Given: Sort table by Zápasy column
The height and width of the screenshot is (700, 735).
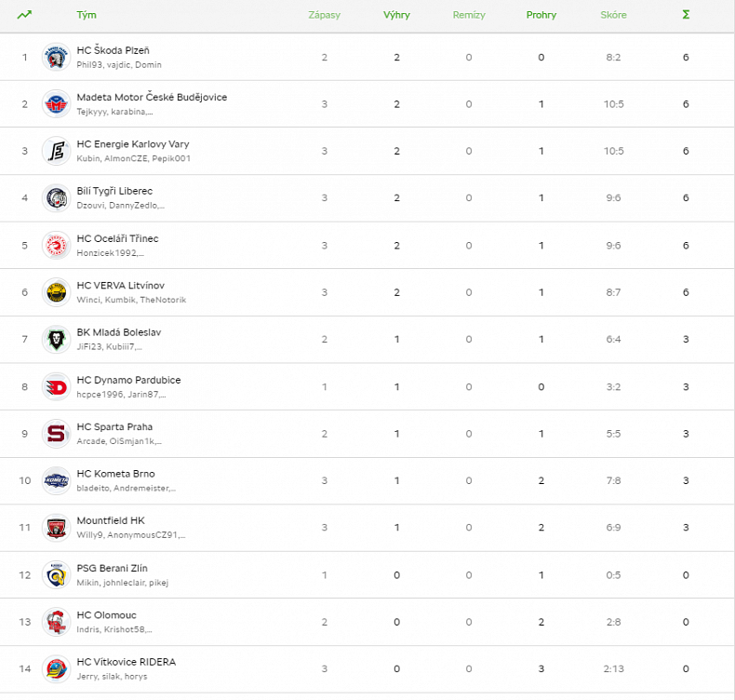Looking at the screenshot, I should (x=324, y=15).
